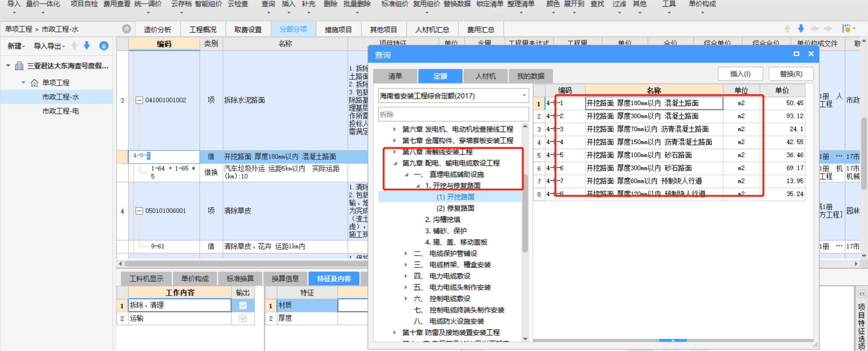Click the gray right arrow at top right
868x351 pixels.
click(828, 29)
